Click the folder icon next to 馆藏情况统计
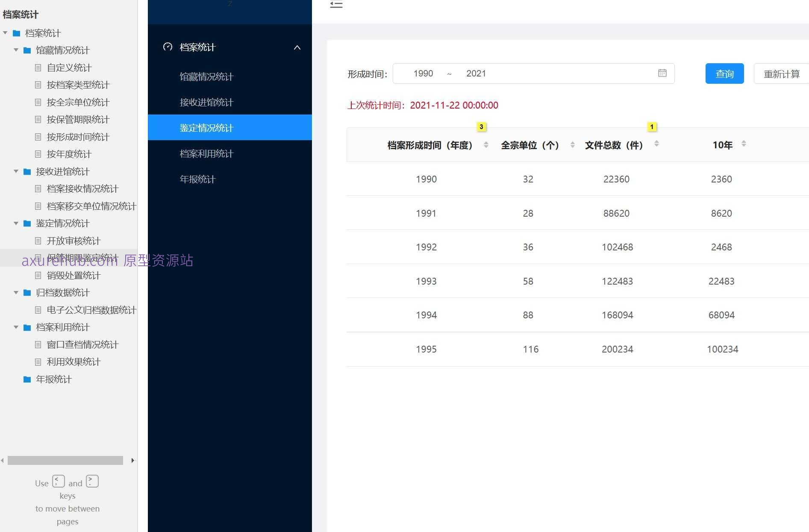Image resolution: width=809 pixels, height=532 pixels. pyautogui.click(x=26, y=50)
